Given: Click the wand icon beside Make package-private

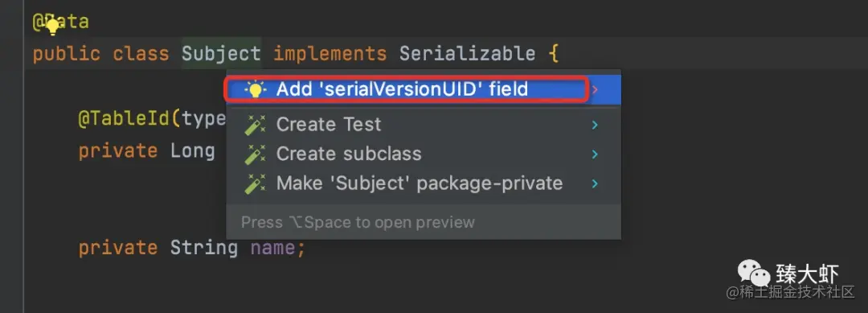Looking at the screenshot, I should pyautogui.click(x=255, y=183).
